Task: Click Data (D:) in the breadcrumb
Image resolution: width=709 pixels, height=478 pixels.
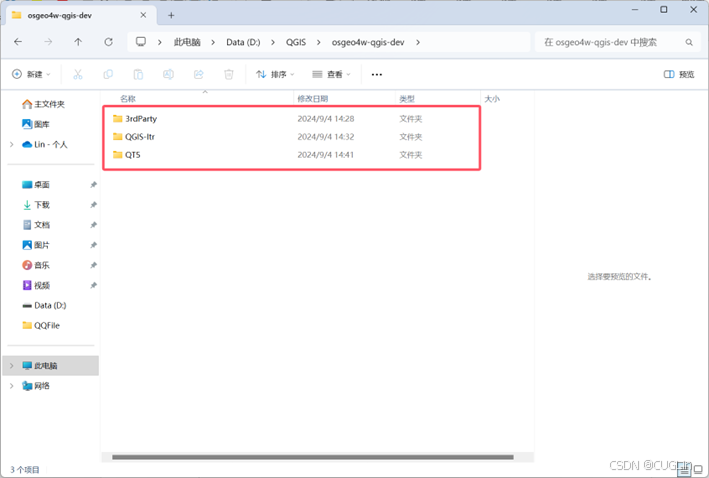Action: [x=243, y=42]
